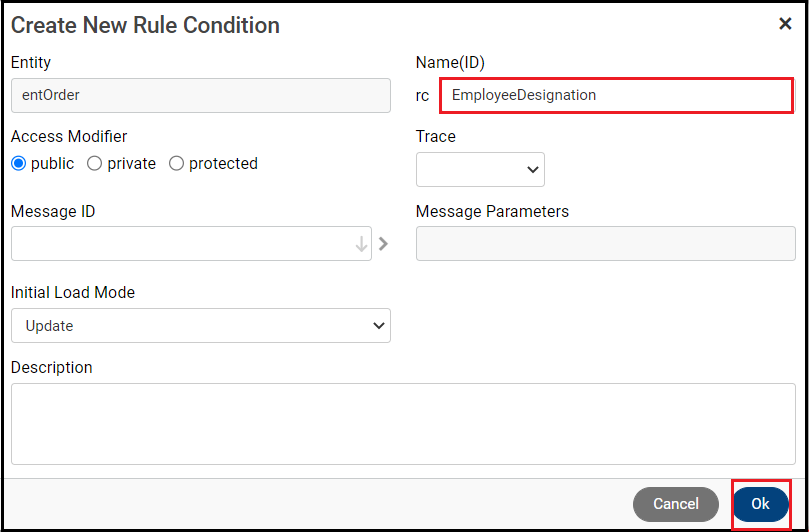
Task: Cancel the rule condition dialog
Action: pyautogui.click(x=676, y=504)
